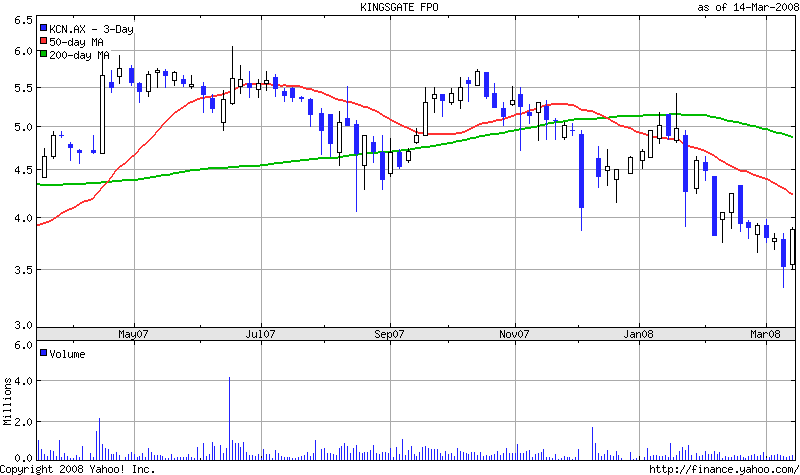Click the red 50-day MA legend swatch
800x475 pixels.
coord(44,41)
